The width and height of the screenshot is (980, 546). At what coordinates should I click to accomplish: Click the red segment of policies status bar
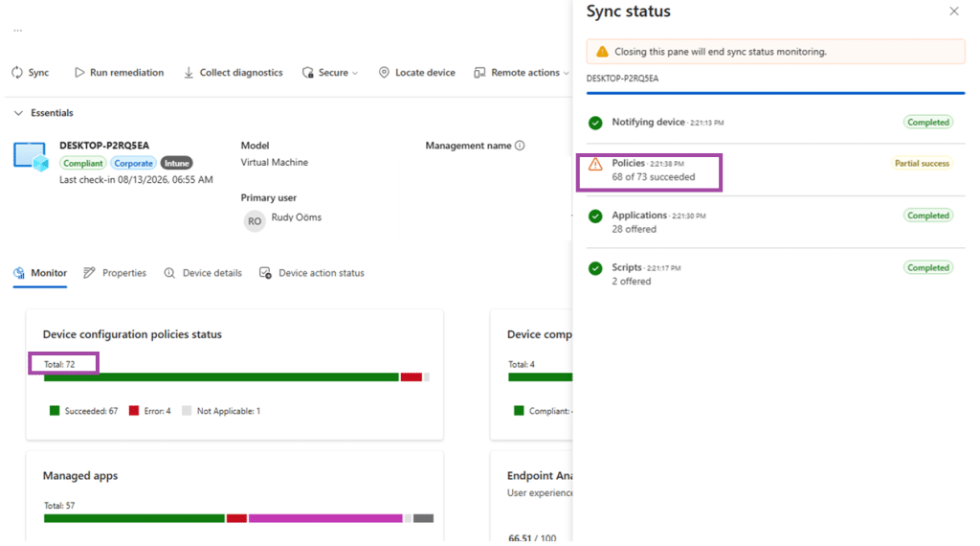click(x=412, y=377)
